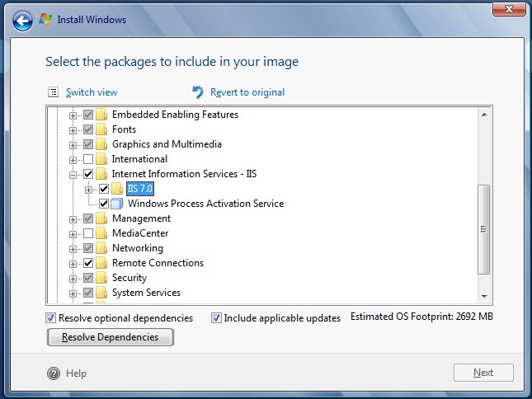Screen dimensions: 532x399
Task: Click the Management folder icon
Action: (x=101, y=218)
